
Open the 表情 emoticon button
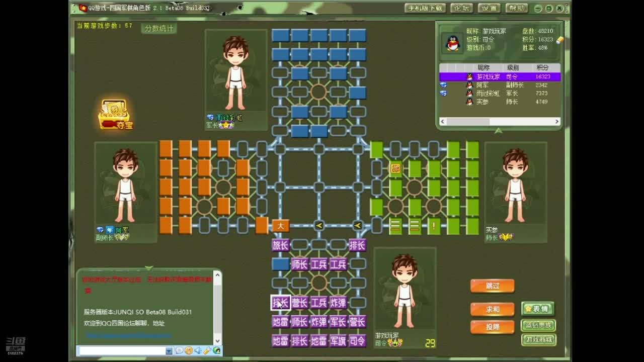[x=538, y=308]
